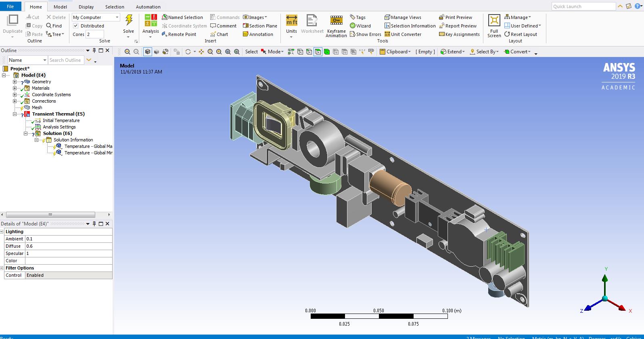Open the Select By dropdown
The height and width of the screenshot is (339, 644).
coord(484,52)
